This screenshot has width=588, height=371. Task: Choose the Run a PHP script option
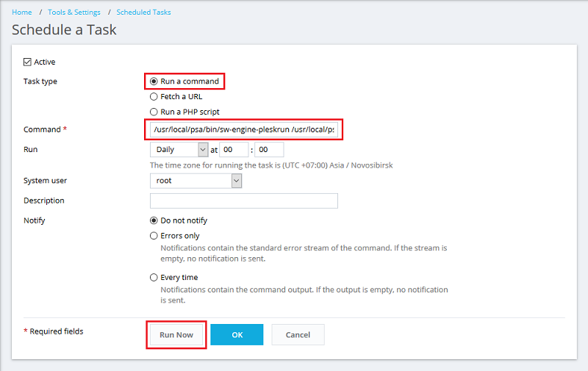pos(154,112)
